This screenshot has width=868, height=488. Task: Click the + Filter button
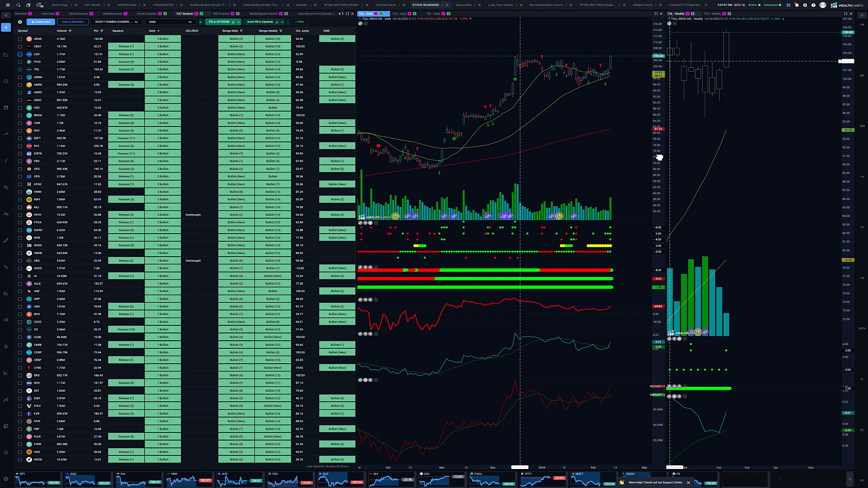(x=300, y=22)
